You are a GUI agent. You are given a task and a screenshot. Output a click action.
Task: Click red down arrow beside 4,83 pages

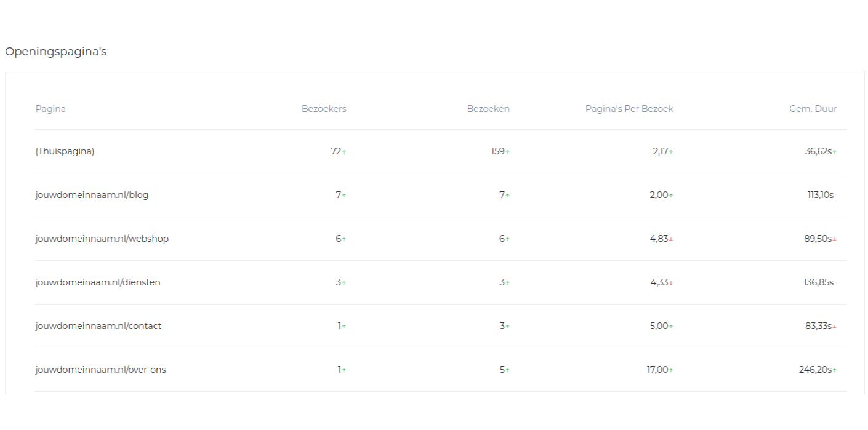(x=671, y=239)
